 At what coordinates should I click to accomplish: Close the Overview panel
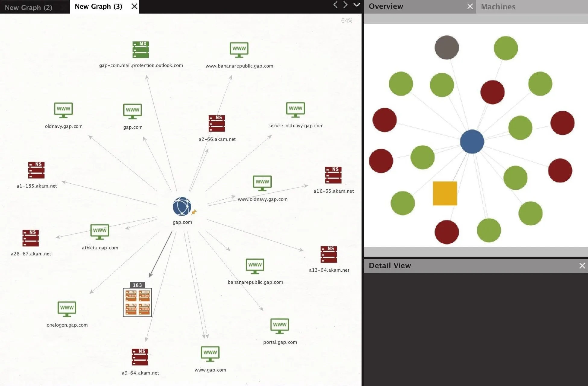(470, 6)
